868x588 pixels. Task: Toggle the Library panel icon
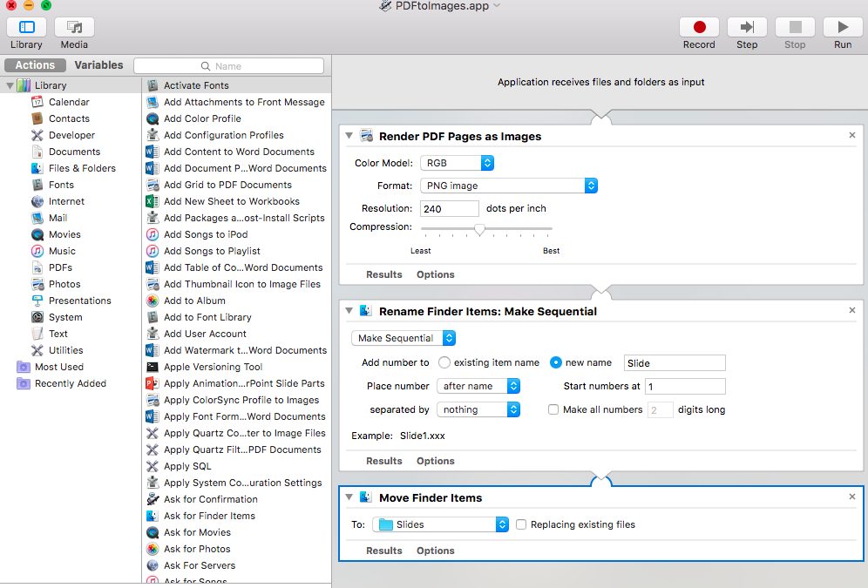coord(26,27)
